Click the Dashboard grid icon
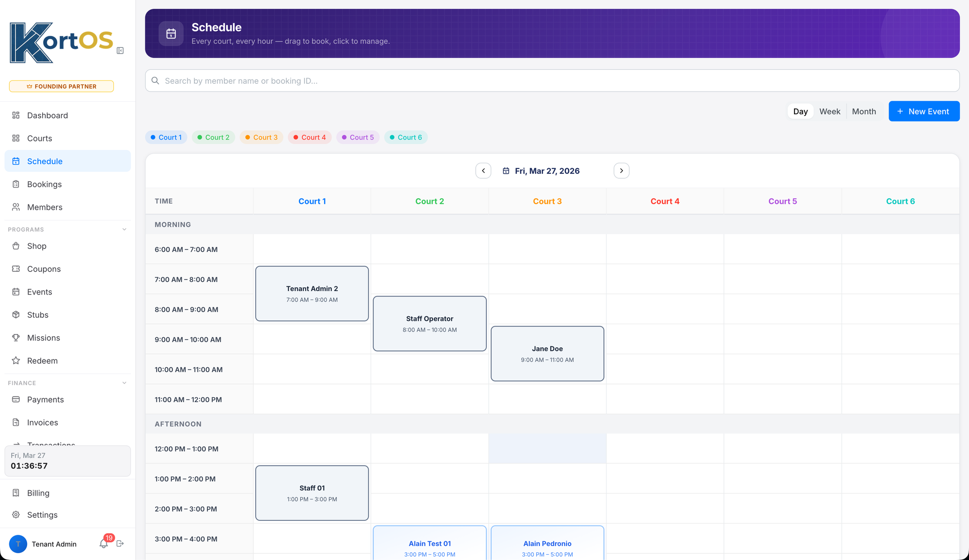 click(16, 115)
